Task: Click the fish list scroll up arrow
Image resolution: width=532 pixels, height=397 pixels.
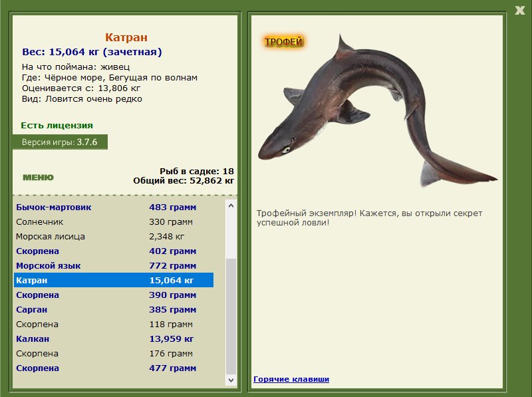Action: [x=231, y=205]
